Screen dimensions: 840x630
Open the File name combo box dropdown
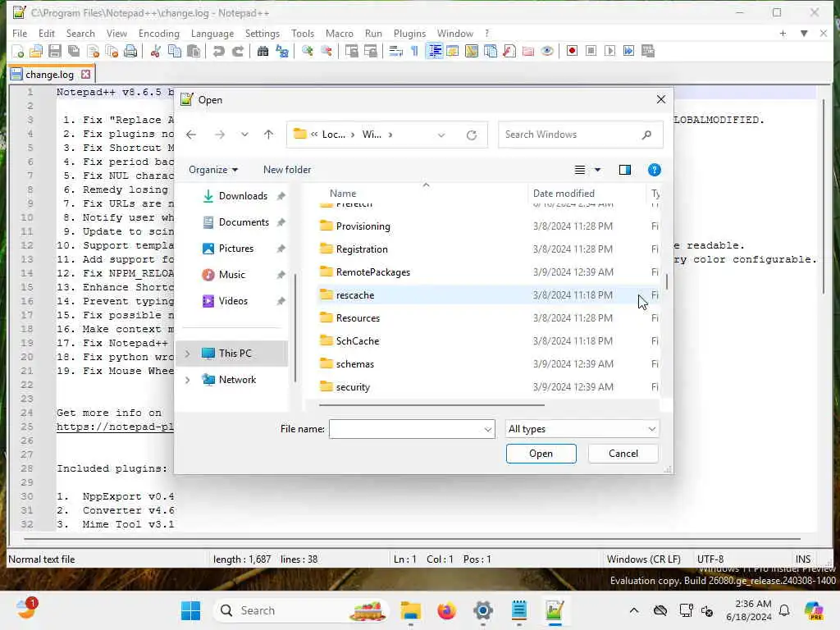click(487, 429)
